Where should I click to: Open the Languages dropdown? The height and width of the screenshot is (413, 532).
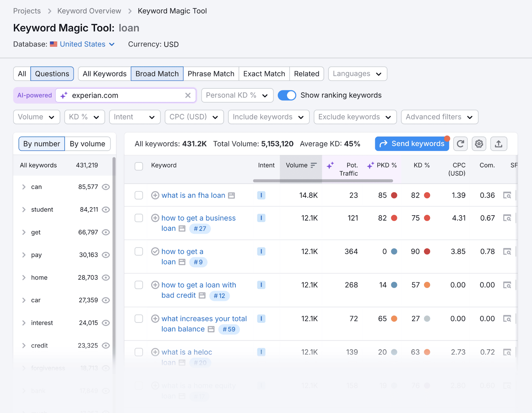pyautogui.click(x=357, y=74)
